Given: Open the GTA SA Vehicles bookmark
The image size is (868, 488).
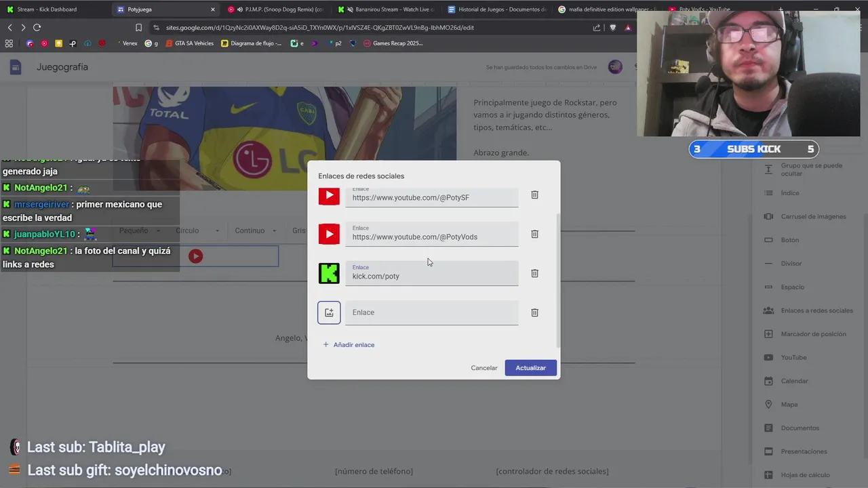Looking at the screenshot, I should point(190,43).
